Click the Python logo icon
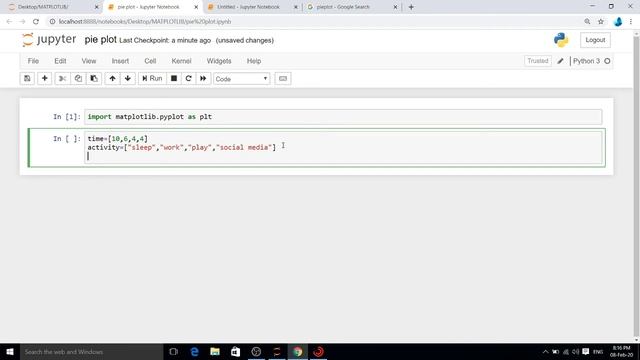 [561, 40]
